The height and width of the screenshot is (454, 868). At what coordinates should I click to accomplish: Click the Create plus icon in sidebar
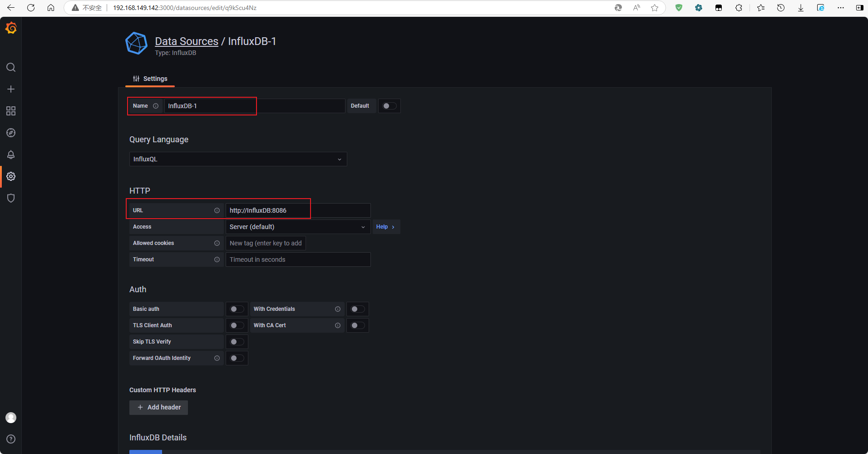11,89
